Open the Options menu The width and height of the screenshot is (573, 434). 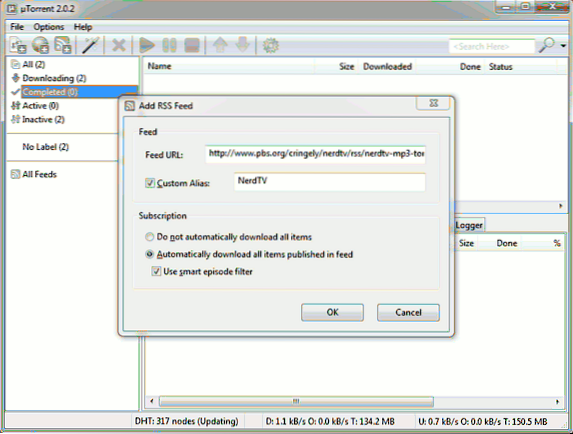49,27
